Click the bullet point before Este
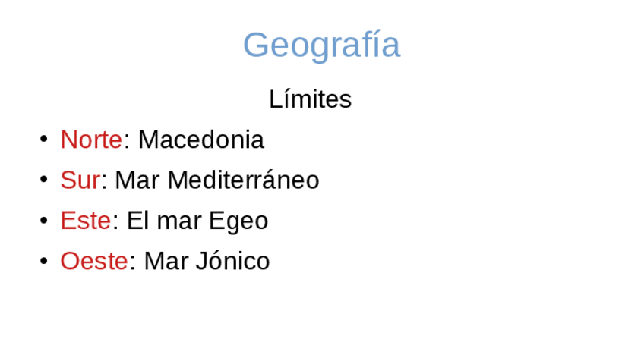Image resolution: width=644 pixels, height=361 pixels. (x=43, y=220)
